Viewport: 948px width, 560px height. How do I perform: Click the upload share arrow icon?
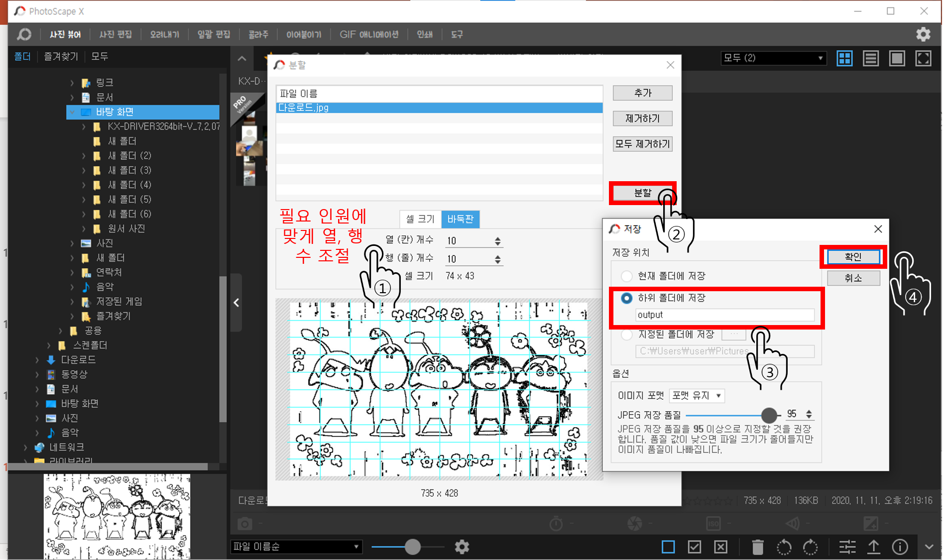point(874,547)
